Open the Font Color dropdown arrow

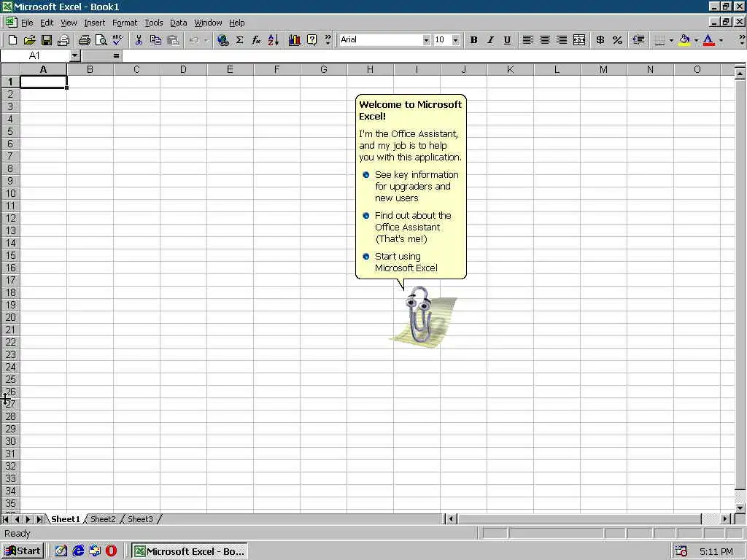click(x=721, y=40)
